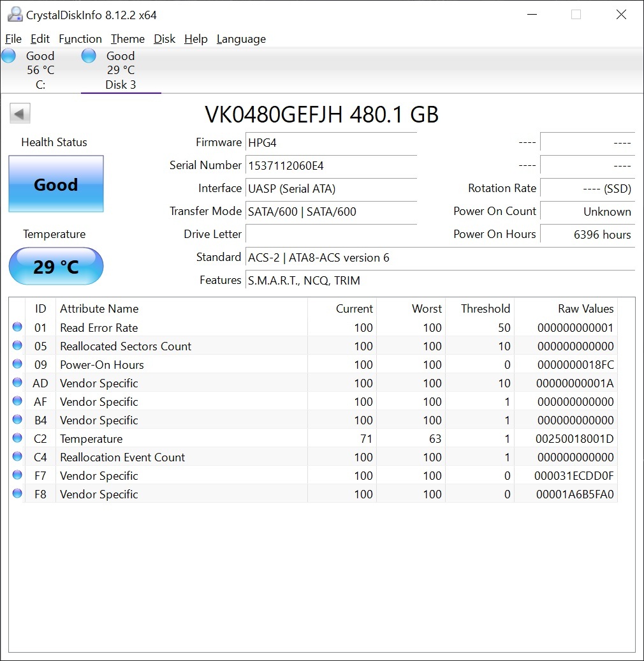
Task: Click the Power On Hours value 6396 hours
Action: pos(587,234)
